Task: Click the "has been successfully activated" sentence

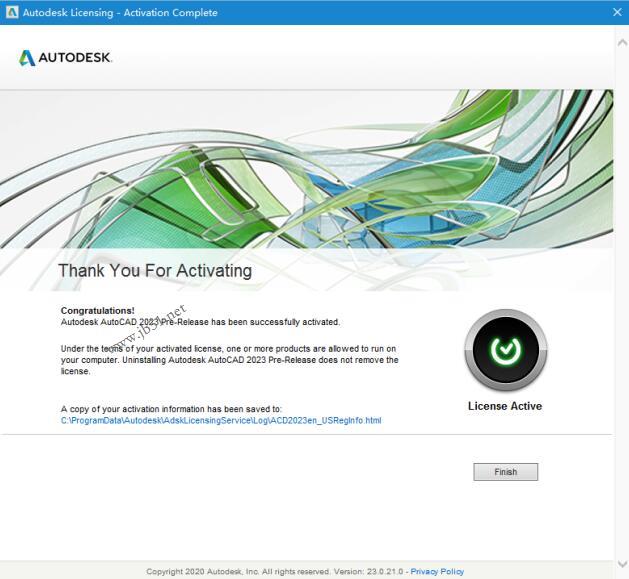Action: tap(200, 322)
